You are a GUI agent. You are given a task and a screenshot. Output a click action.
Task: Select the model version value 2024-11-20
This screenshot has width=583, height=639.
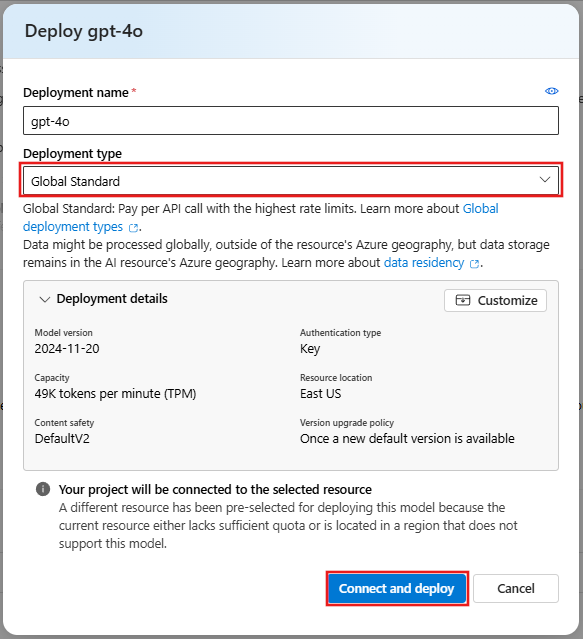67,348
